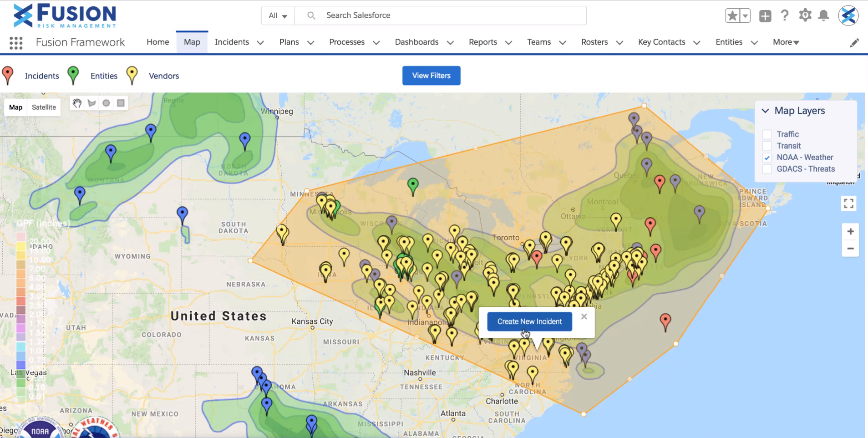This screenshot has width=868, height=438.
Task: Open the notifications bell
Action: coord(823,15)
